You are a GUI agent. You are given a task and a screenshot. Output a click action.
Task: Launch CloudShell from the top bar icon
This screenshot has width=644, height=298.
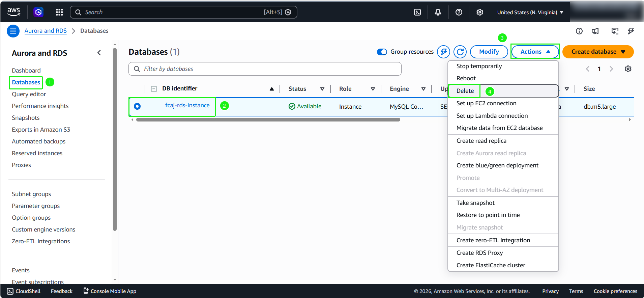pyautogui.click(x=417, y=12)
